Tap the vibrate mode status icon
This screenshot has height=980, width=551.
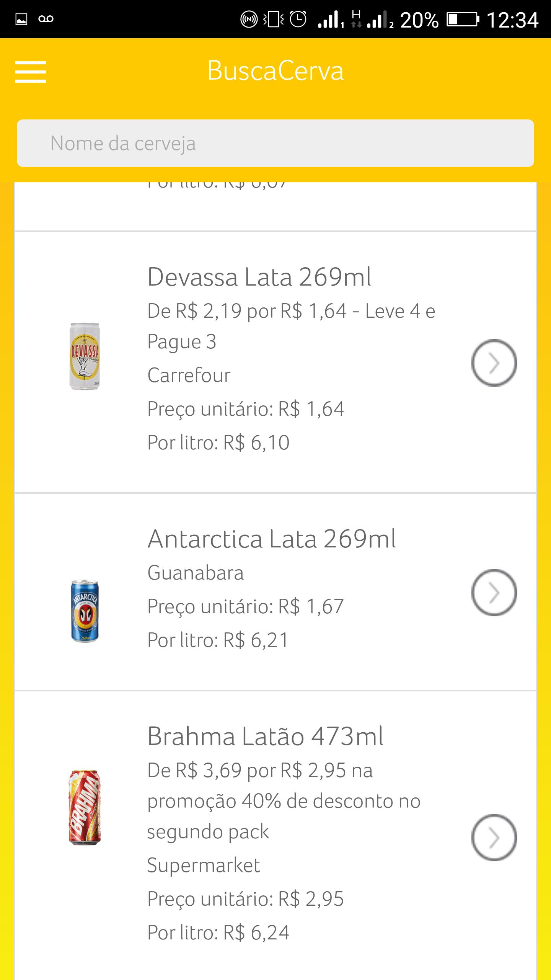(x=274, y=19)
